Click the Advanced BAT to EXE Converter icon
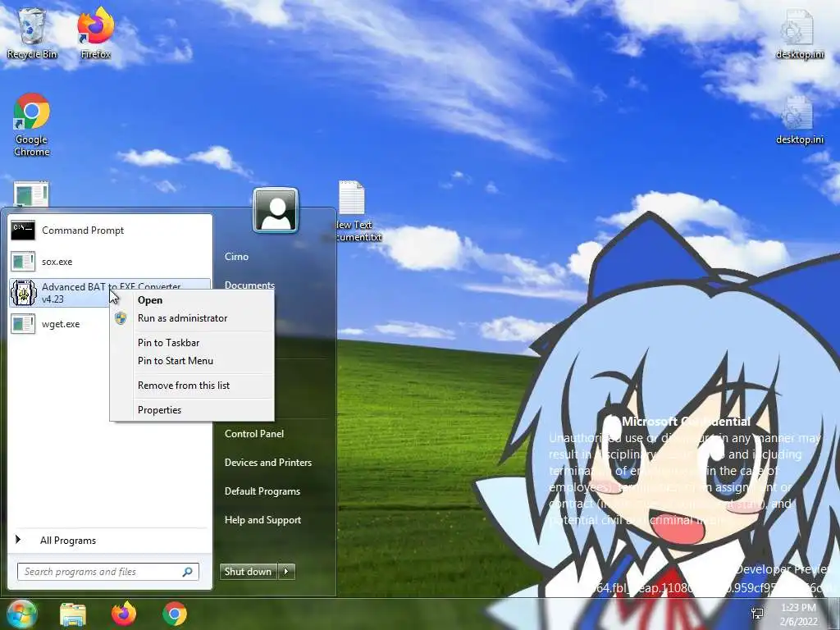 click(x=23, y=293)
